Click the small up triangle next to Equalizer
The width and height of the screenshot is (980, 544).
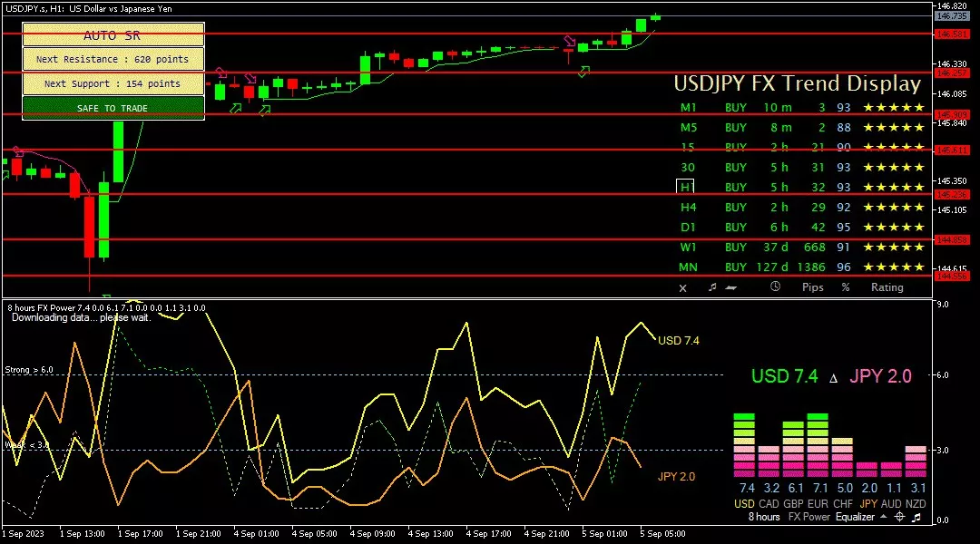pyautogui.click(x=883, y=517)
